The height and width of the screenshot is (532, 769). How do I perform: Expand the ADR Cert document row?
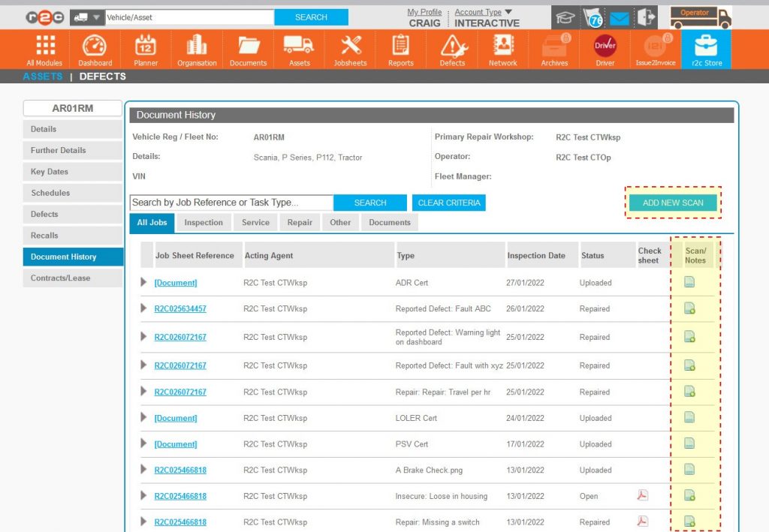[143, 283]
